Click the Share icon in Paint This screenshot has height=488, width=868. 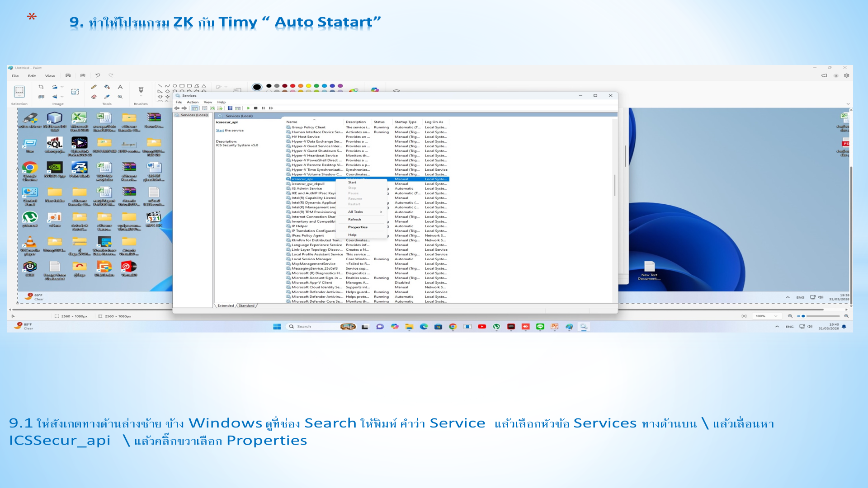point(83,76)
